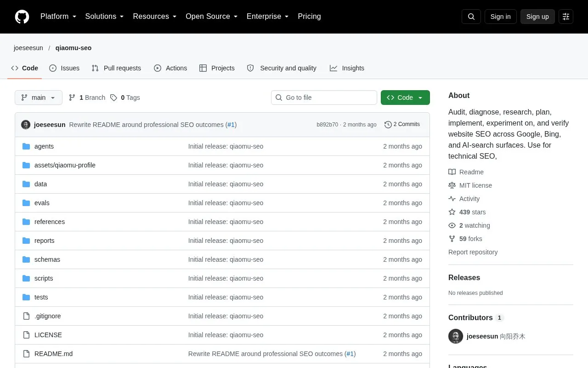Click the eye icon beside 2 watching
588x368 pixels.
pyautogui.click(x=452, y=225)
